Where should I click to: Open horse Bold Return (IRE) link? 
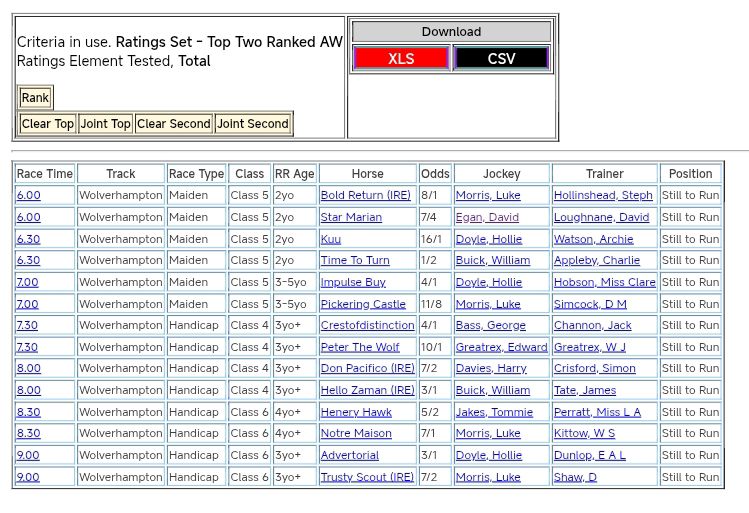click(x=365, y=196)
